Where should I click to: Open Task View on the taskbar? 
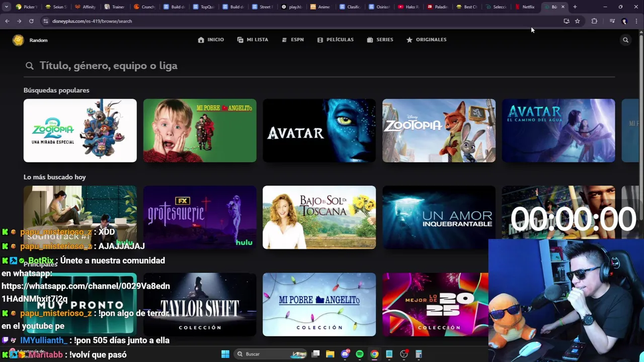pyautogui.click(x=315, y=354)
